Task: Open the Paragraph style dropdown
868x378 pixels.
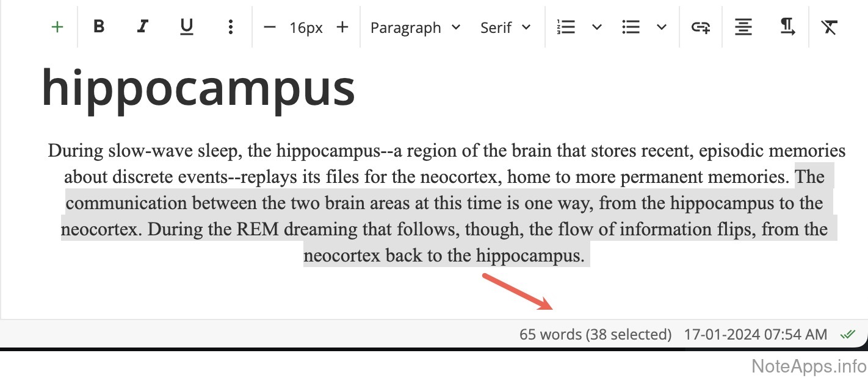Action: pyautogui.click(x=415, y=27)
